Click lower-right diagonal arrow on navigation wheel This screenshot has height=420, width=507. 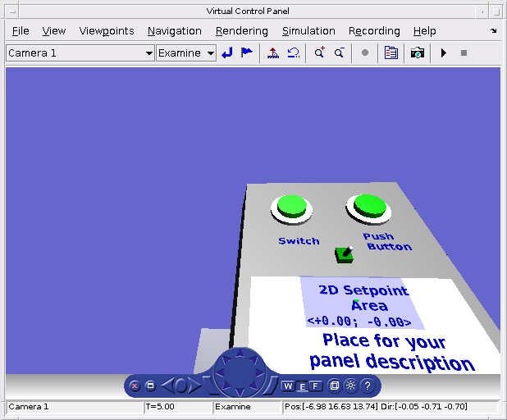click(253, 386)
